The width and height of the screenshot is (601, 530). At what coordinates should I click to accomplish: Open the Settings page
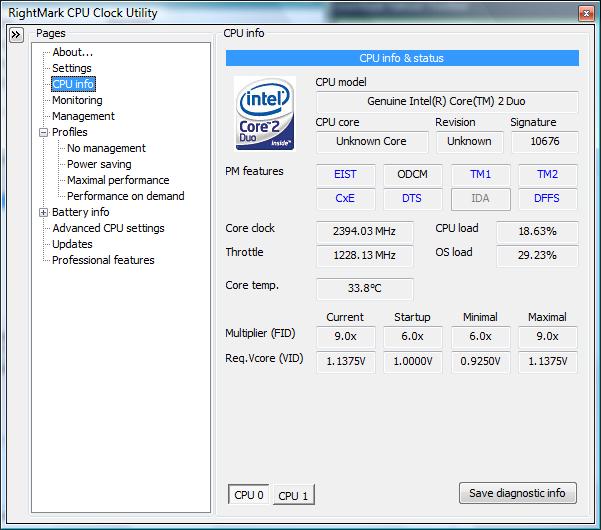coord(72,68)
